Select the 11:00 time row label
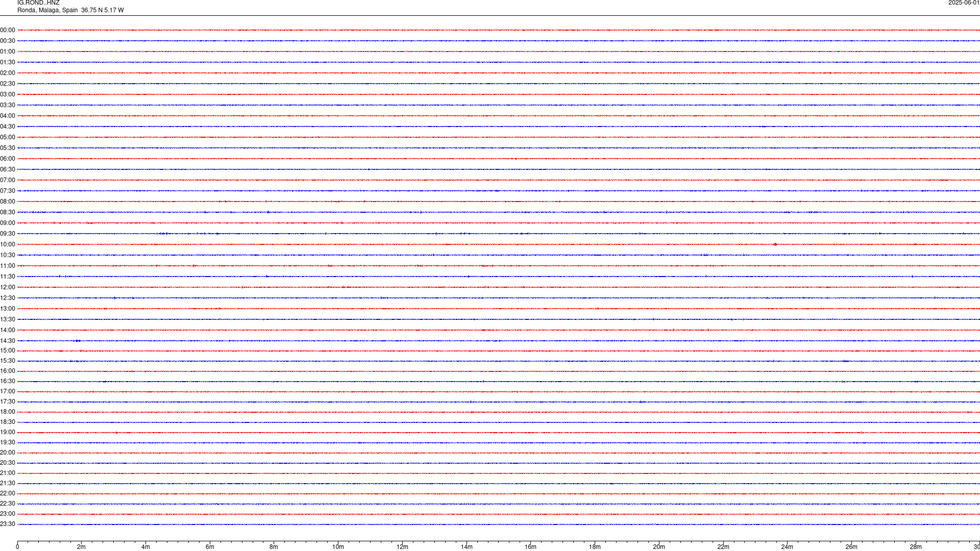Viewport: 980px width, 551px height. (8, 266)
